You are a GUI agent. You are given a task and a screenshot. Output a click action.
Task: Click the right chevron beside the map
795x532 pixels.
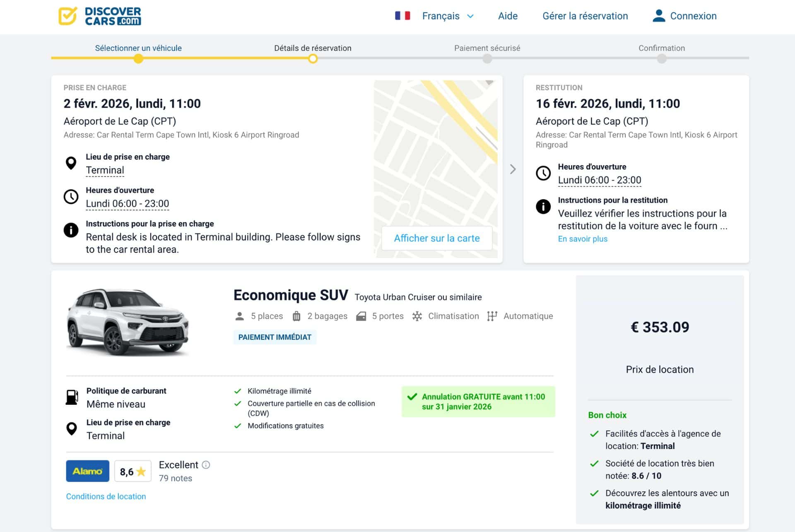513,169
